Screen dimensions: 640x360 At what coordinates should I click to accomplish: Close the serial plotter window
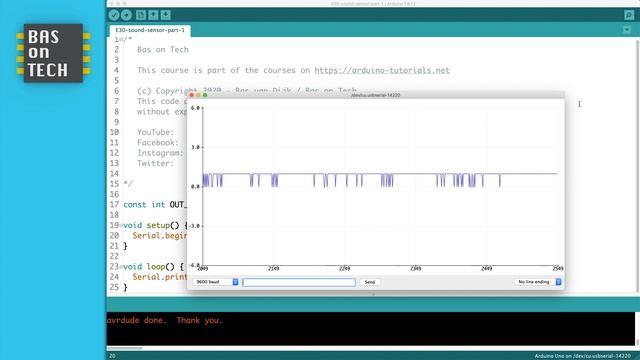(192, 95)
